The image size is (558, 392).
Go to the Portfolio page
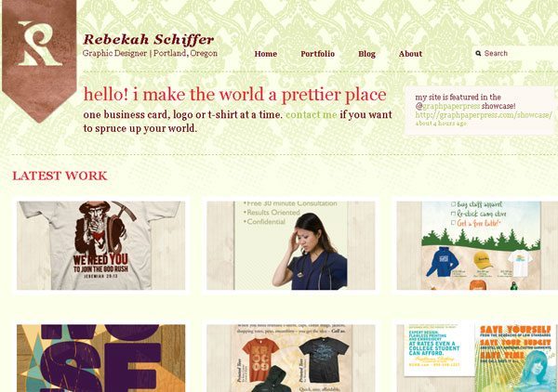point(317,54)
